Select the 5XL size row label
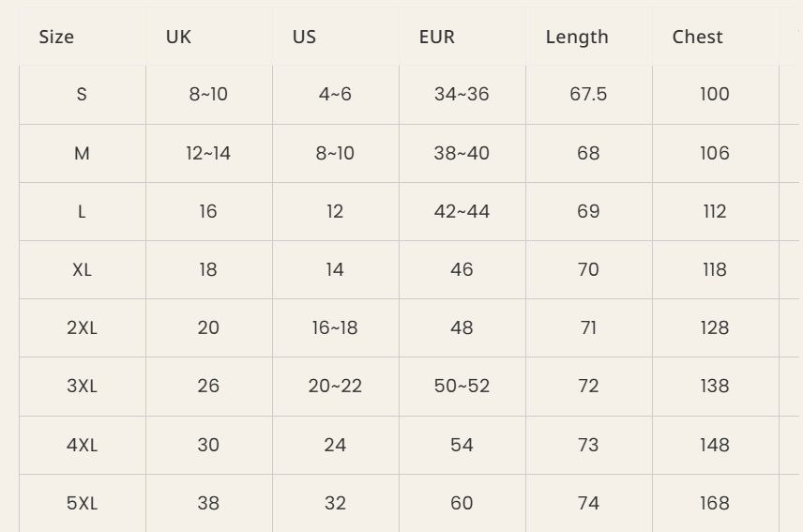 click(82, 503)
